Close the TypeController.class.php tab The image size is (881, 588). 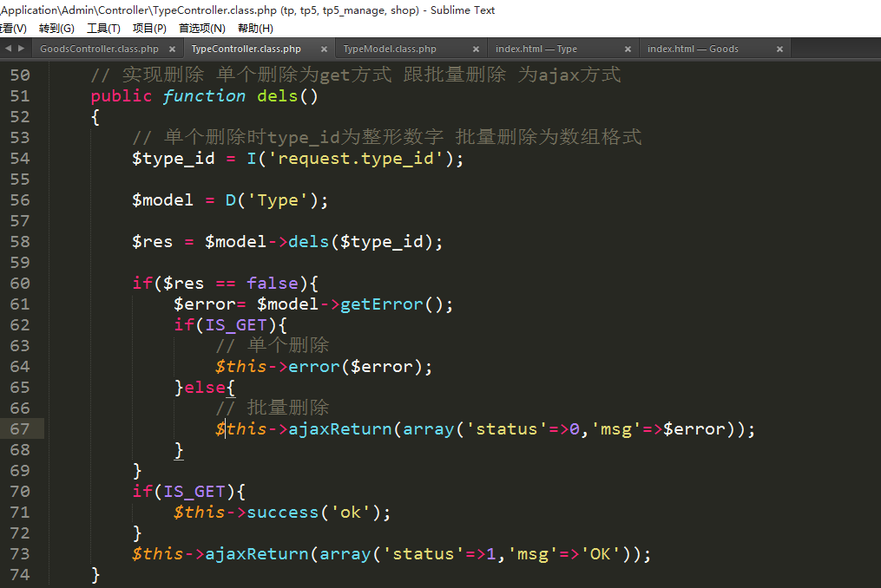coord(324,49)
